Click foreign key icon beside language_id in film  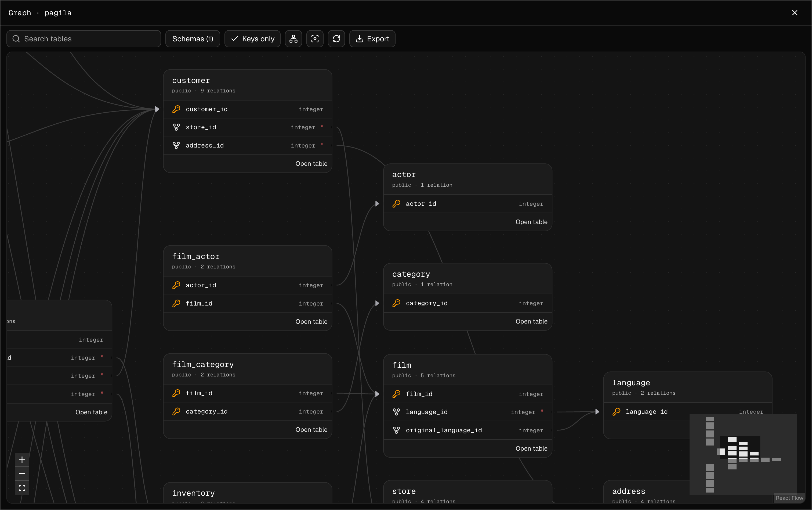click(x=396, y=412)
